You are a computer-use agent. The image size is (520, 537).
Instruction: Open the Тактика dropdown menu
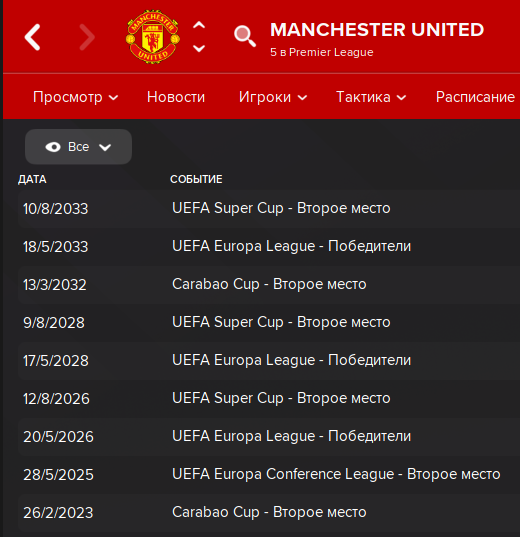pos(371,97)
